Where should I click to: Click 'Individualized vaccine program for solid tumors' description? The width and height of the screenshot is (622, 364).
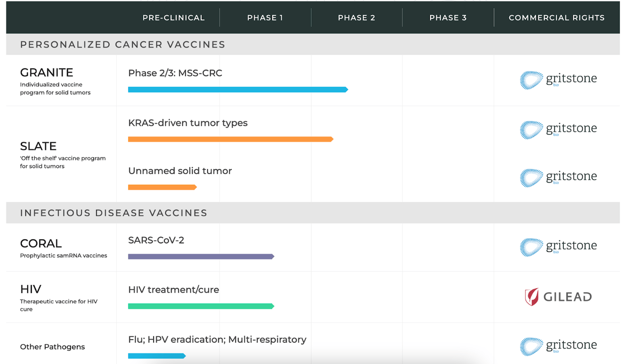click(x=55, y=89)
